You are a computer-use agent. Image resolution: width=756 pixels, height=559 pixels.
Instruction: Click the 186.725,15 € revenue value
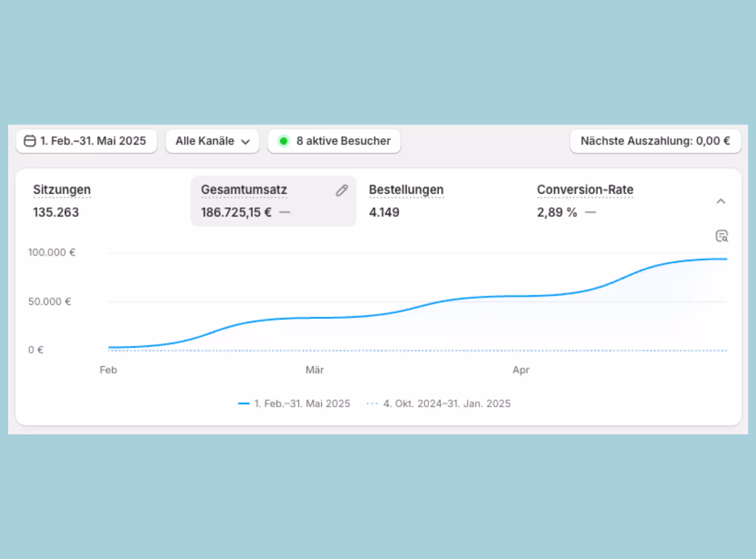[x=236, y=212]
